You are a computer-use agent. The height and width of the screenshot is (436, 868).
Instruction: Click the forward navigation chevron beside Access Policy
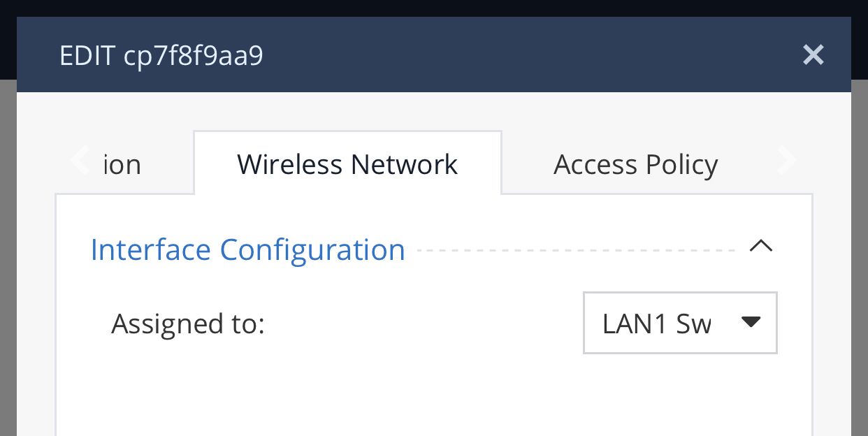788,161
